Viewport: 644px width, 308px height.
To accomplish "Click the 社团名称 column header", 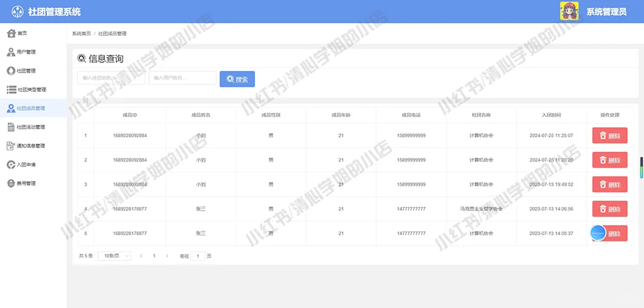I will coord(481,115).
